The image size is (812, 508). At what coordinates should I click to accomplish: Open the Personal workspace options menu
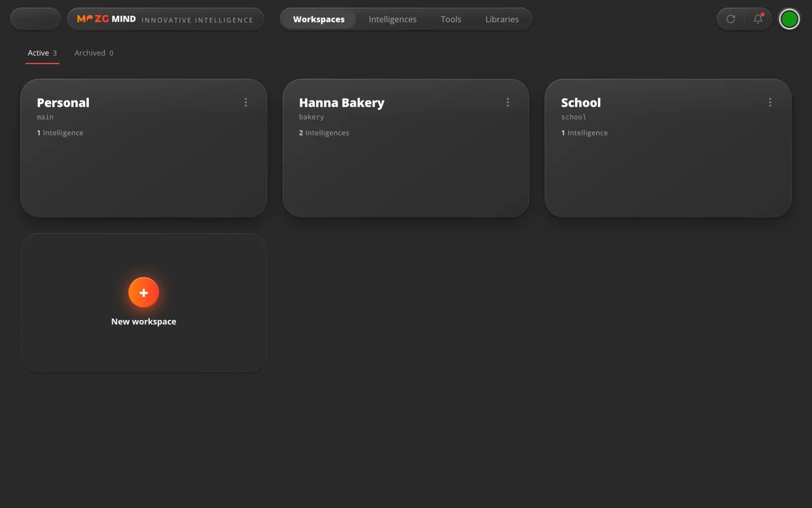click(x=246, y=102)
